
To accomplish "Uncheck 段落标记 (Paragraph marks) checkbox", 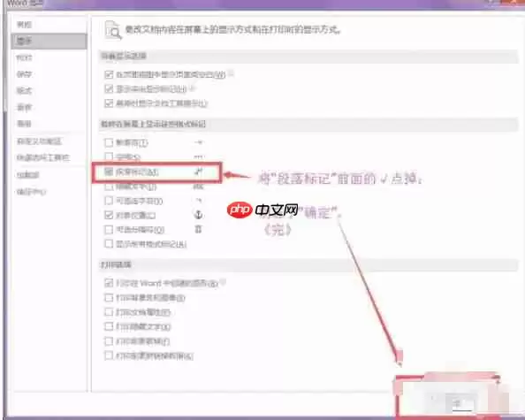I will click(x=109, y=172).
